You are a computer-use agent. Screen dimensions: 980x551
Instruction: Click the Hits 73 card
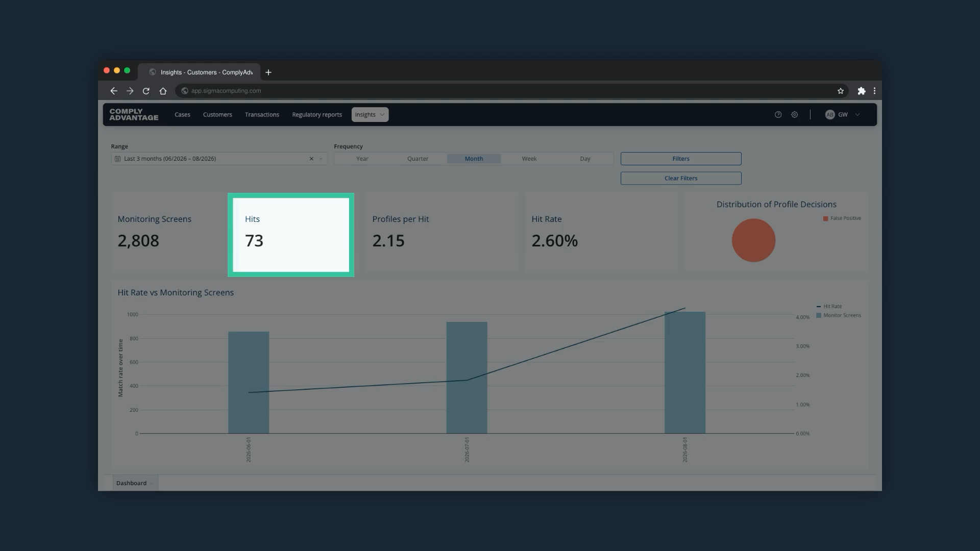[x=291, y=235]
